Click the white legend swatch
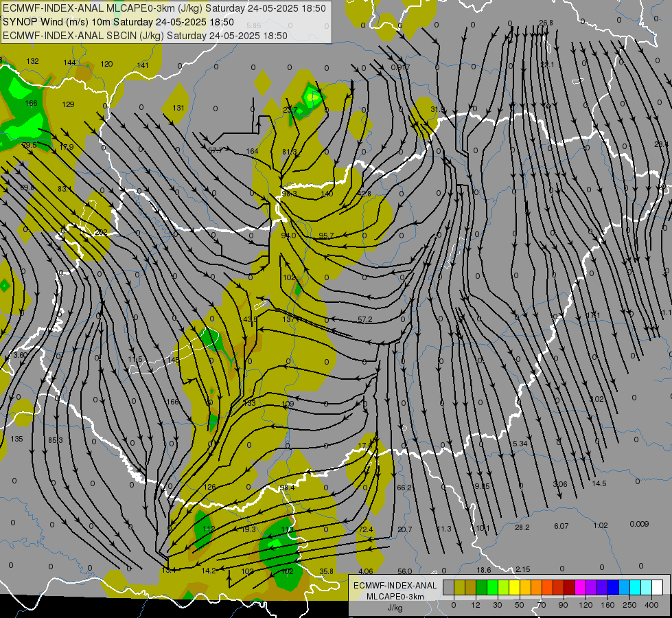Image resolution: width=672 pixels, height=618 pixels. point(658,588)
